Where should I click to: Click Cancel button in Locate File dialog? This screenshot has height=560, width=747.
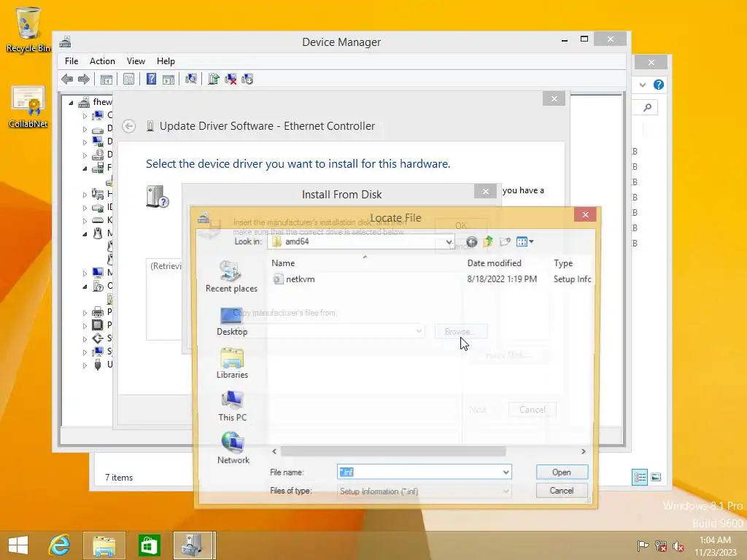click(562, 491)
